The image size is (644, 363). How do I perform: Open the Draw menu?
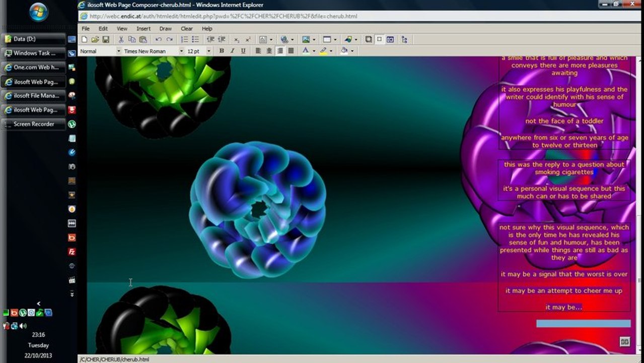point(166,29)
